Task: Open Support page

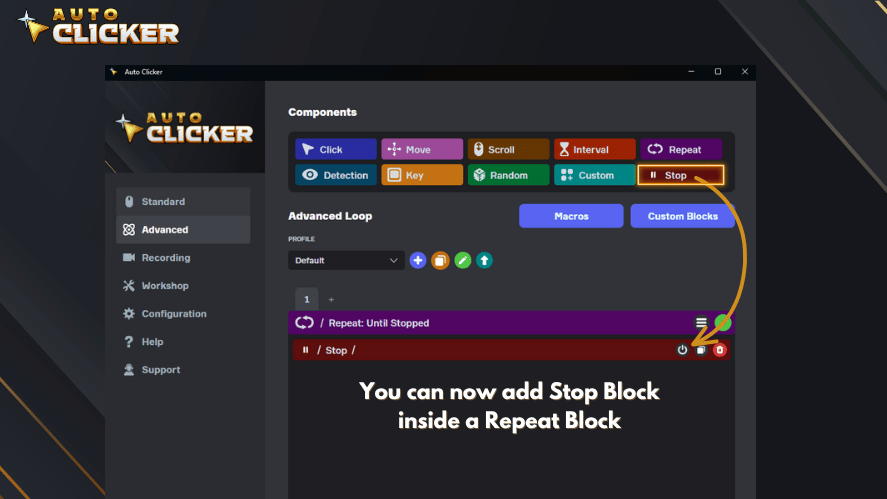Action: 183,369
